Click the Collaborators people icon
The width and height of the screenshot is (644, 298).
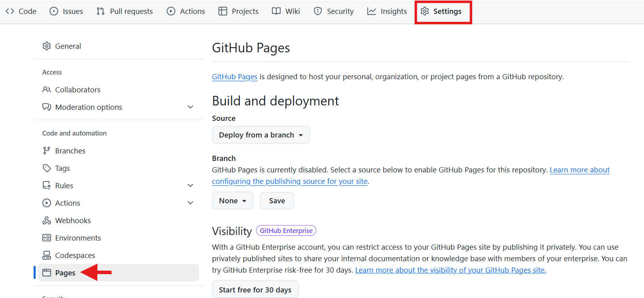coord(47,90)
